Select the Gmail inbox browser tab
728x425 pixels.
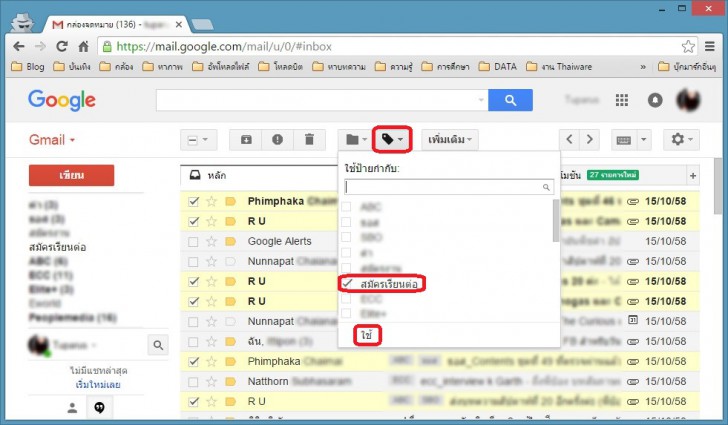coord(116,24)
